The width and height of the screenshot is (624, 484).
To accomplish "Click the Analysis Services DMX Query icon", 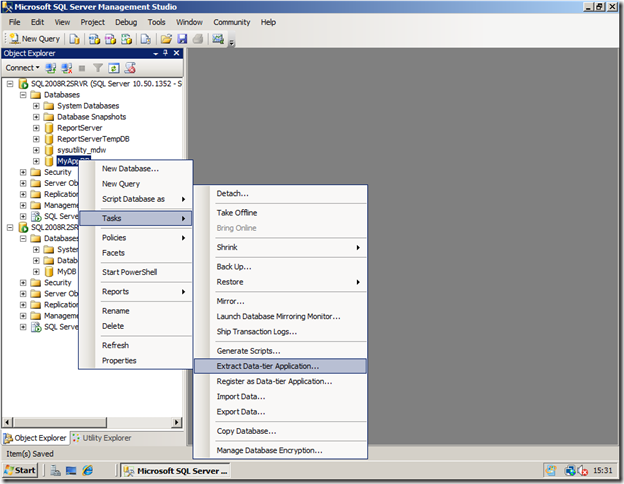I will click(x=110, y=39).
